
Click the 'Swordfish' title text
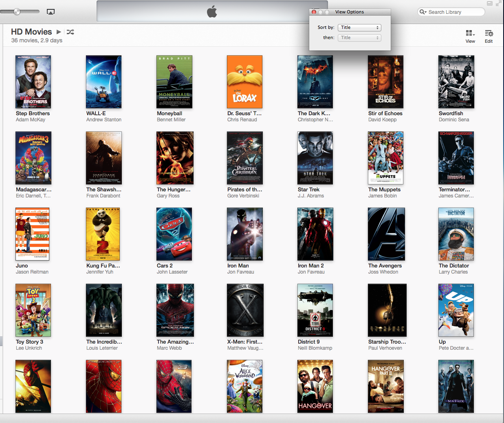click(451, 114)
